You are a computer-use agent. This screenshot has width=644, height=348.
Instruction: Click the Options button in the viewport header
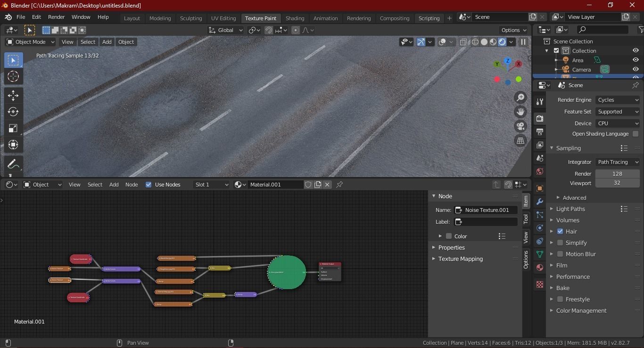click(x=513, y=30)
